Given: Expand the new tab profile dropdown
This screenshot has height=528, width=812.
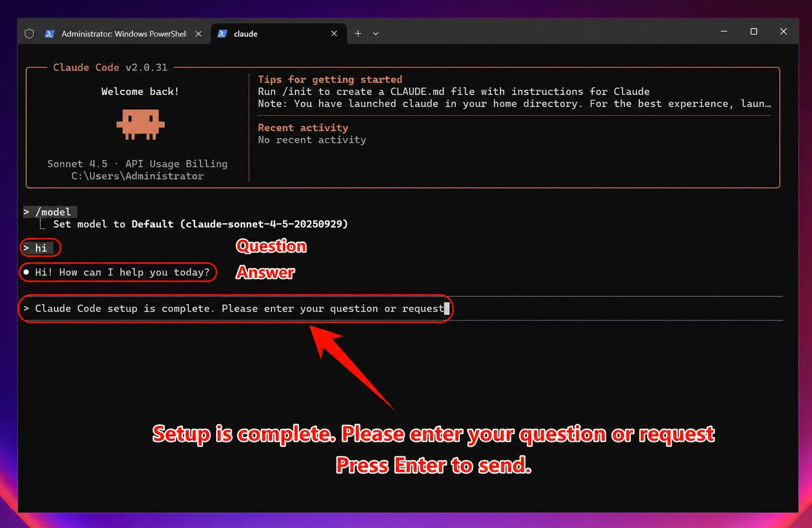Looking at the screenshot, I should [x=375, y=34].
